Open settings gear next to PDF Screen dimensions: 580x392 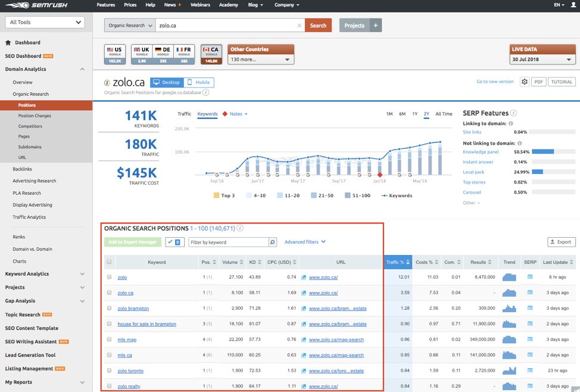pos(525,82)
